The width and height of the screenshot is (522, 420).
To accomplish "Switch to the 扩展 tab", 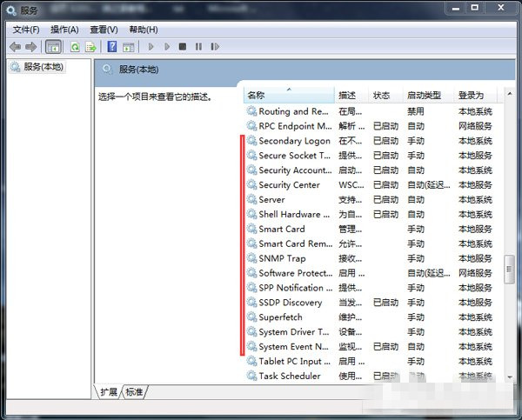I will (109, 391).
